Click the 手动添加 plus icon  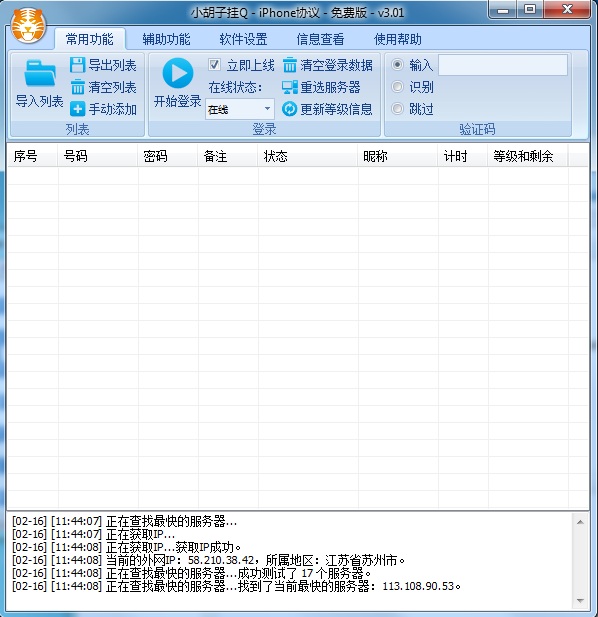pyautogui.click(x=77, y=109)
